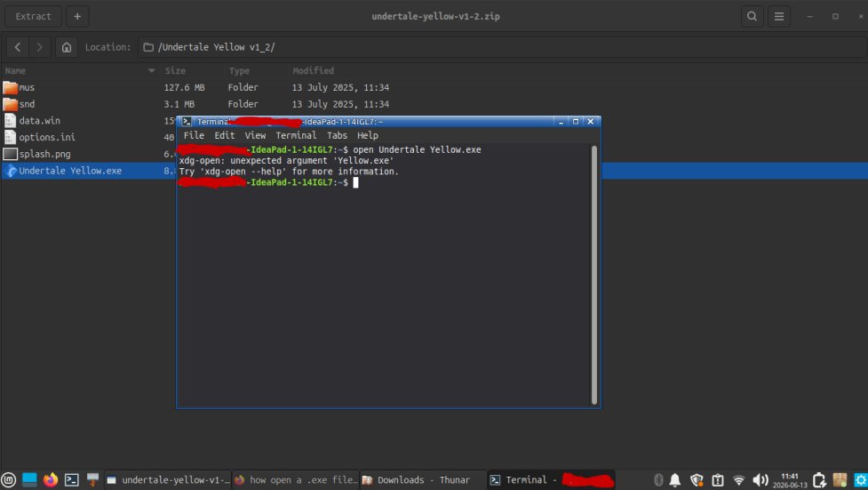Click the Location path field
This screenshot has height=490, width=868.
point(502,47)
